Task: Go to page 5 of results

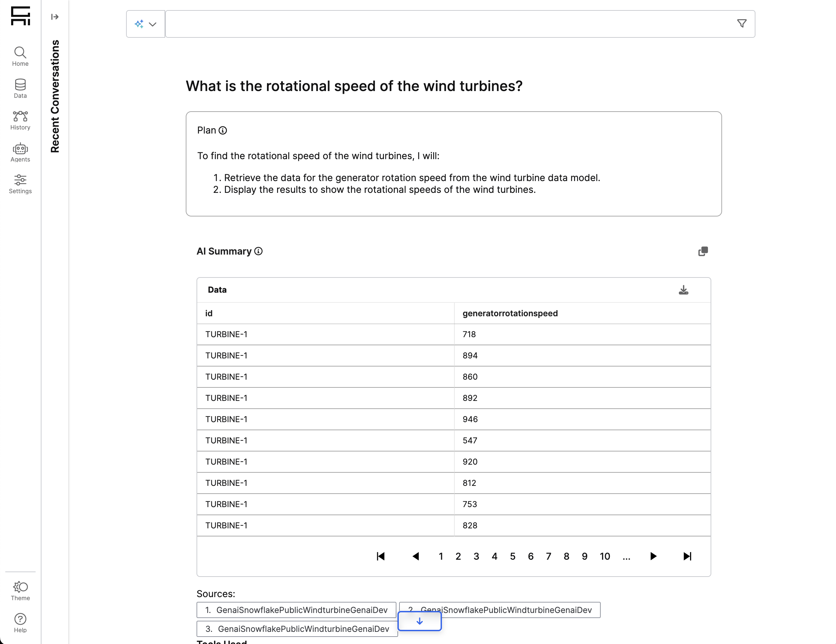Action: pyautogui.click(x=512, y=556)
